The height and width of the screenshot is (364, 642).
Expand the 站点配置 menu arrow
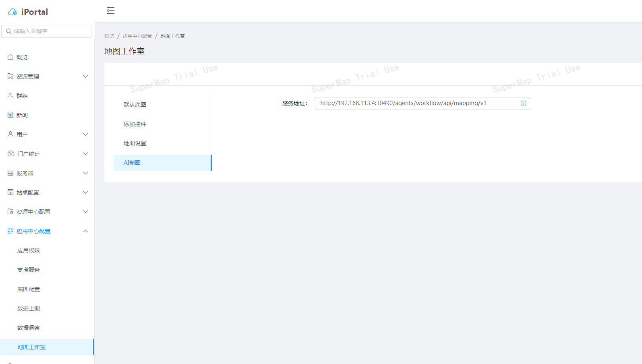pyautogui.click(x=85, y=192)
